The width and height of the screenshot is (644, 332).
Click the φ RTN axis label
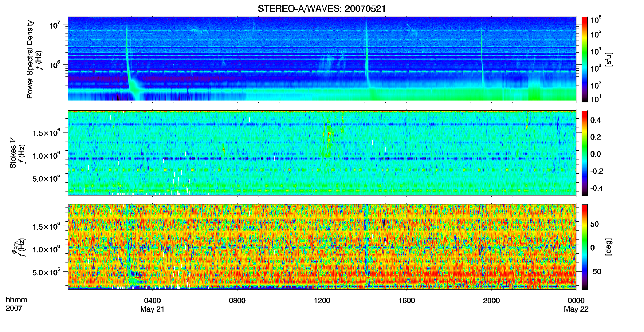coord(14,247)
